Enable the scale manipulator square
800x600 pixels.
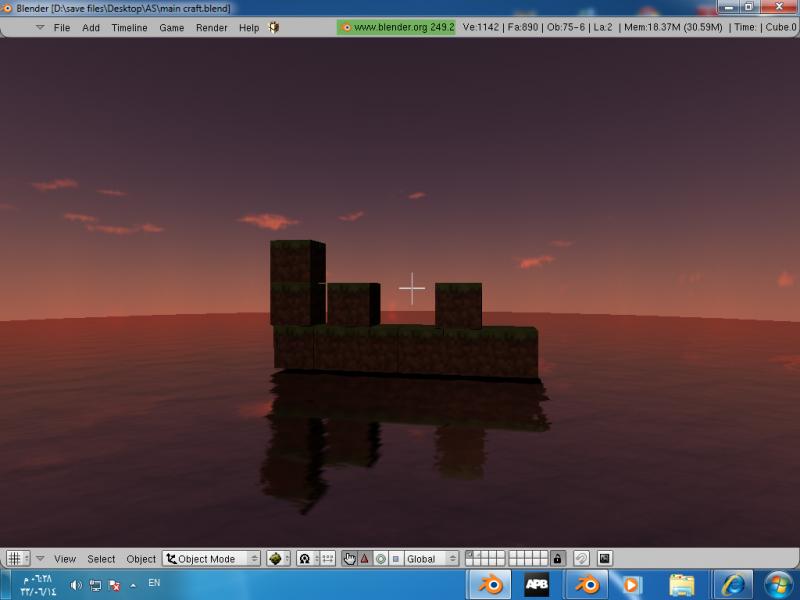[395, 559]
